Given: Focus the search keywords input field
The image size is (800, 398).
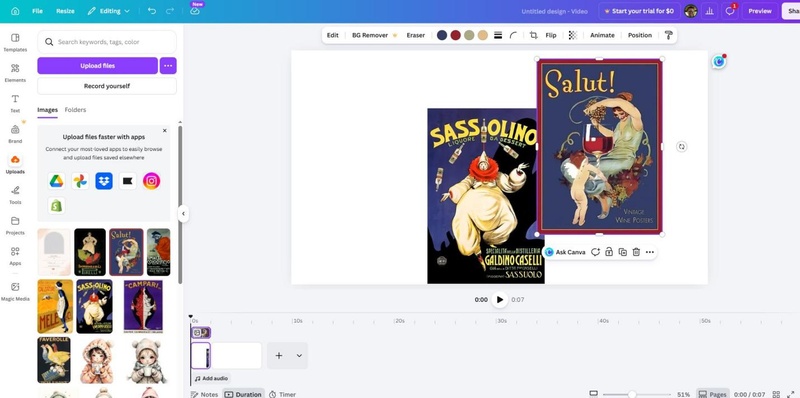Looking at the screenshot, I should pyautogui.click(x=107, y=42).
